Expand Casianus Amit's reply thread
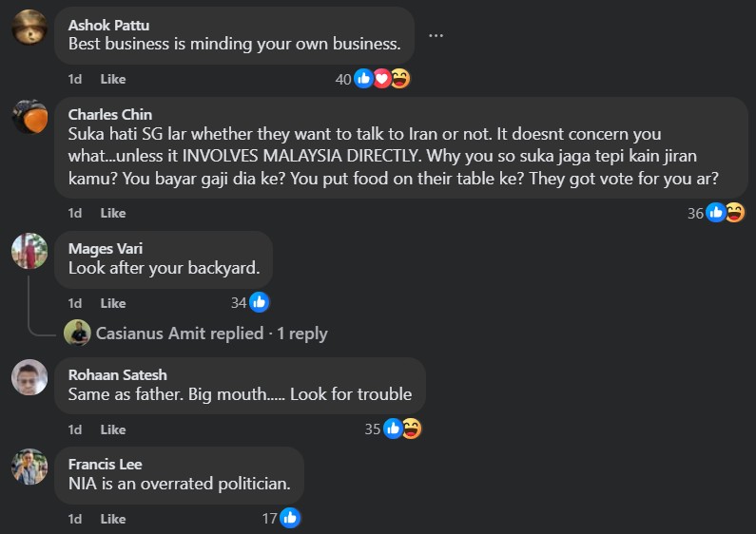Image resolution: width=756 pixels, height=534 pixels. tap(211, 334)
